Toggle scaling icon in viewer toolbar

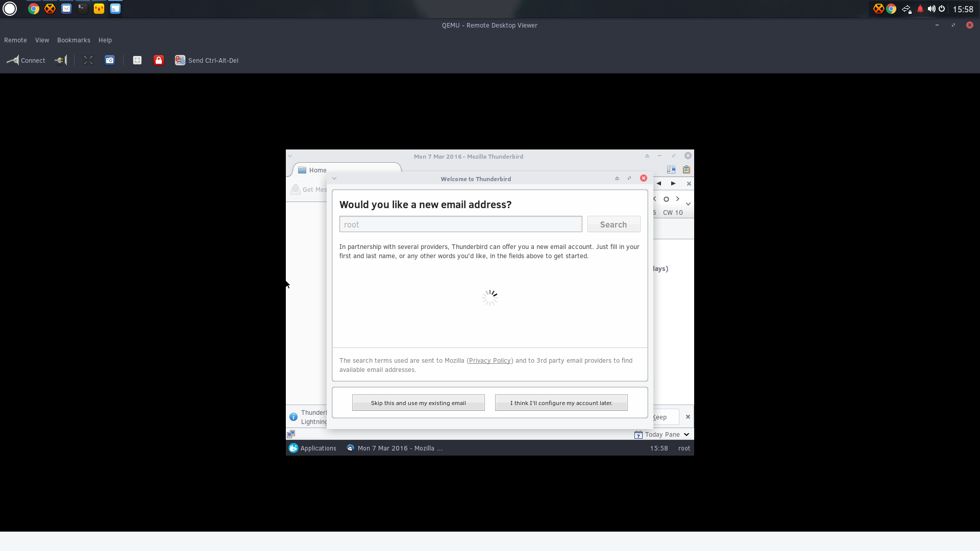click(137, 60)
